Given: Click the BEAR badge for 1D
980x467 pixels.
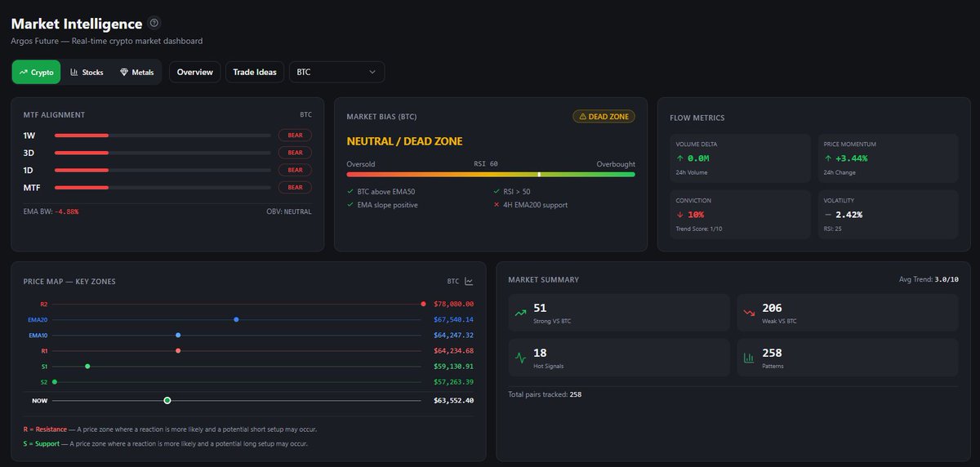Looking at the screenshot, I should point(295,170).
